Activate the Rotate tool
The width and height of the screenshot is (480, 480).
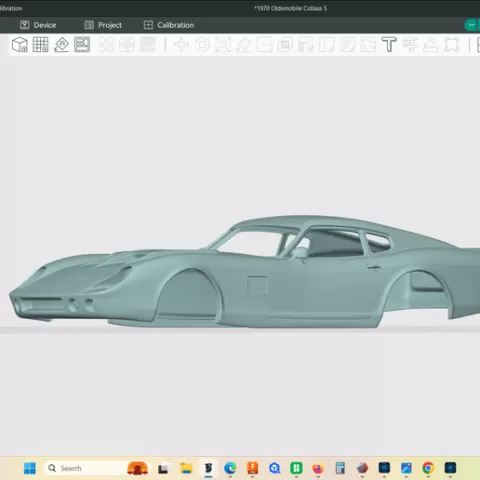[202, 45]
